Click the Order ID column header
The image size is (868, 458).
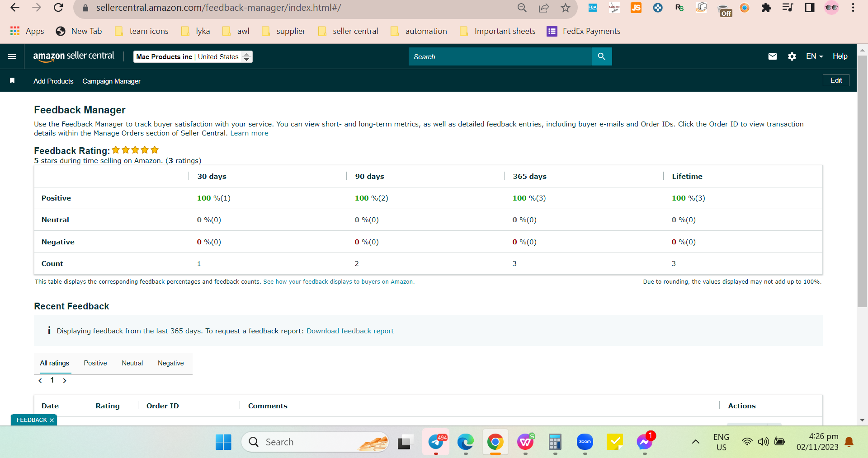[x=163, y=406]
